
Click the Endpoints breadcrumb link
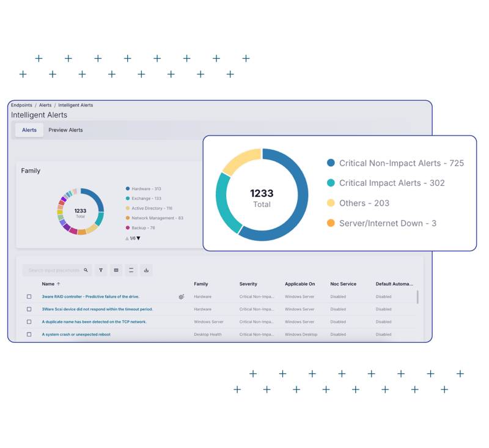coord(21,105)
